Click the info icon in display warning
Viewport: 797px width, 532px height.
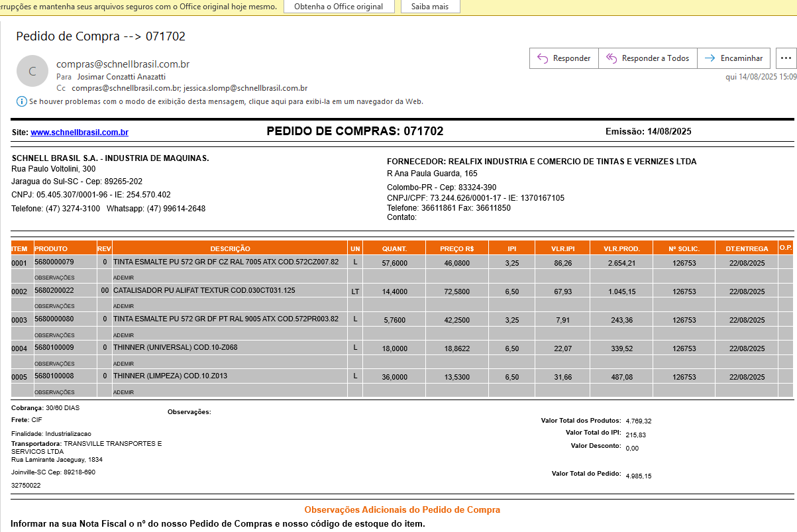tap(21, 101)
